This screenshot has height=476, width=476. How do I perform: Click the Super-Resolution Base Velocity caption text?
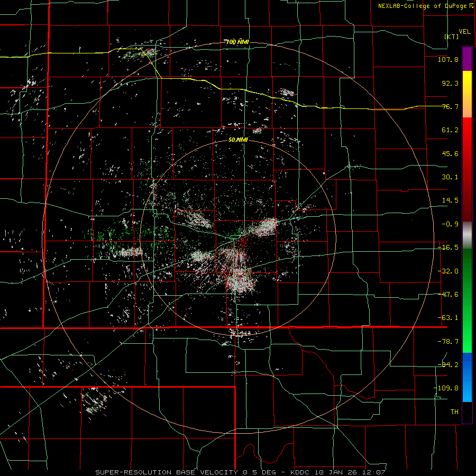click(x=241, y=472)
